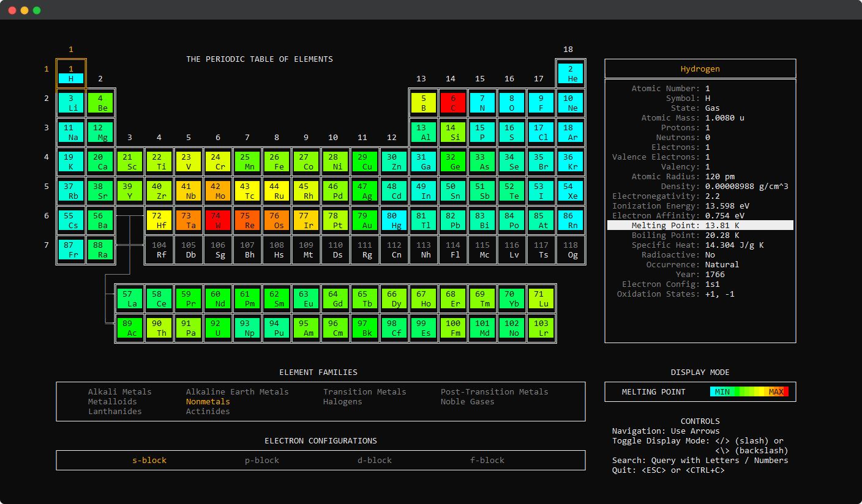Click period 7 row label
The width and height of the screenshot is (862, 504).
coord(47,245)
